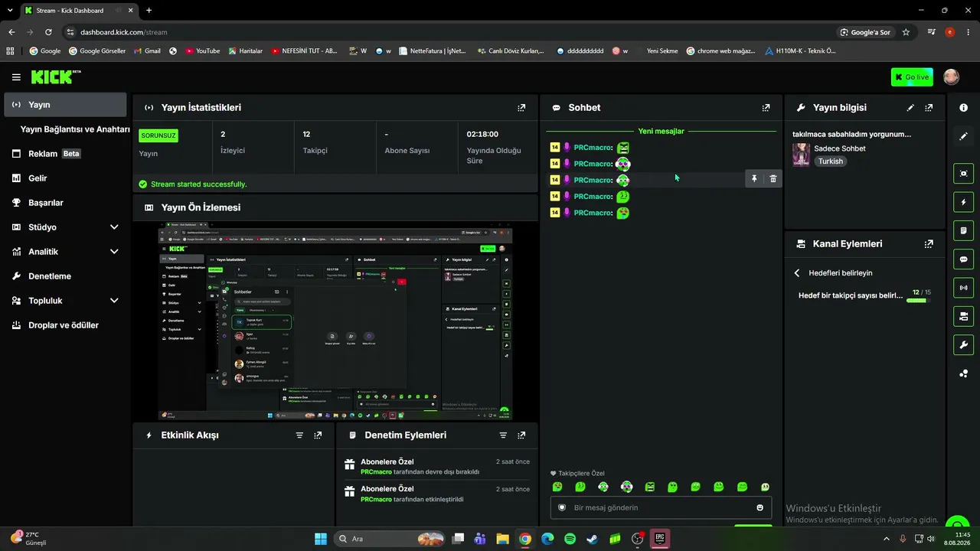This screenshot has height=551, width=980.
Task: Toggle the broadcast stats icon in right rail
Action: pos(964,288)
